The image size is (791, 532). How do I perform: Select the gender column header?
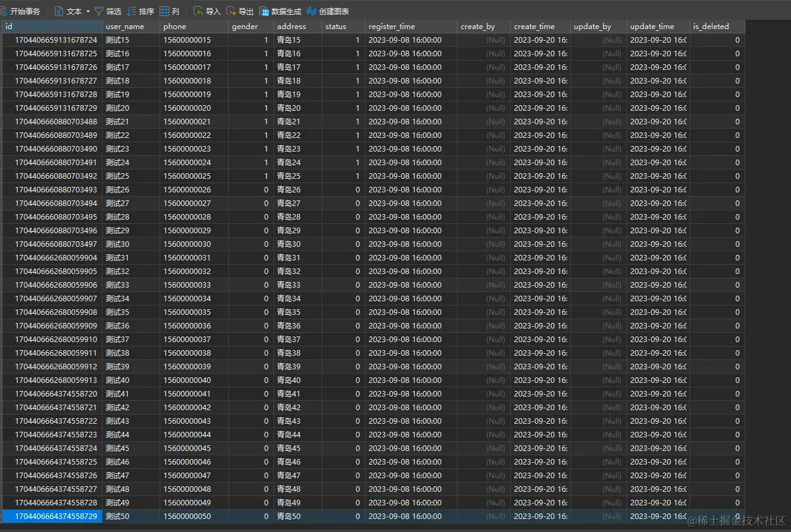click(x=251, y=27)
